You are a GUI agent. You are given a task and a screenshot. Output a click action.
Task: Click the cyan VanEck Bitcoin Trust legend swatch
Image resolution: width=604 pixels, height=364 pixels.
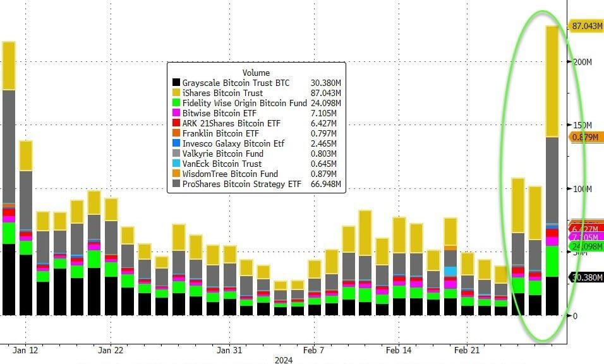(176, 163)
